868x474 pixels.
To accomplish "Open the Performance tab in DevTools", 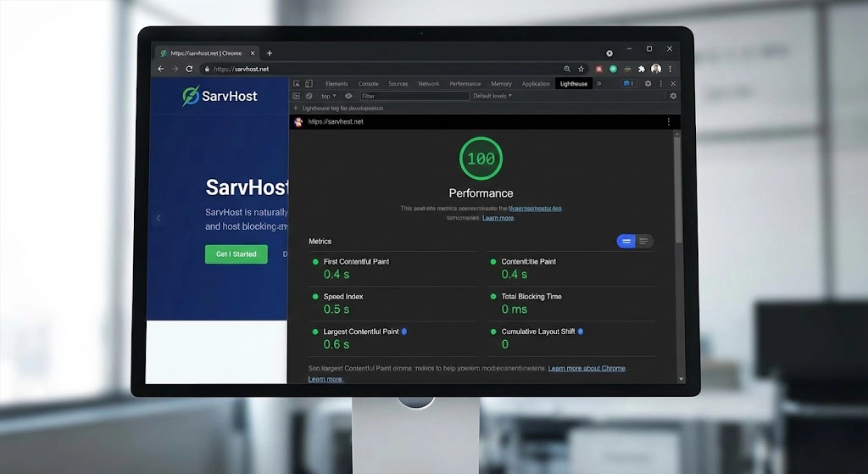I will click(x=465, y=84).
